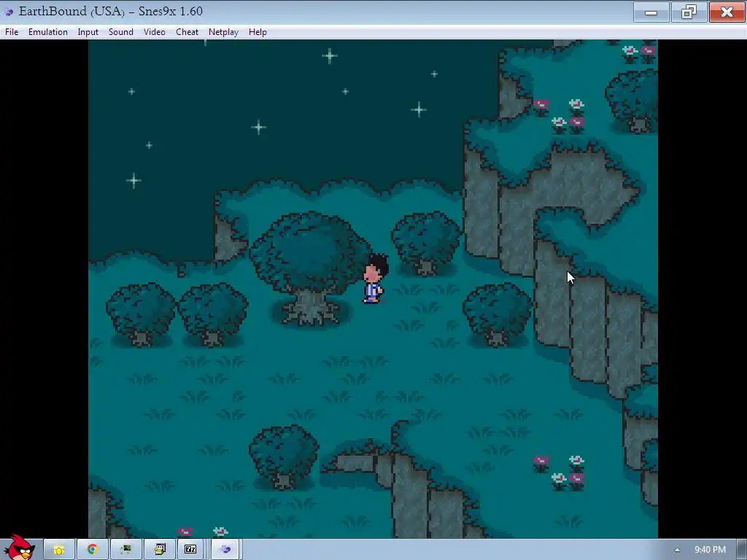Image resolution: width=747 pixels, height=560 pixels.
Task: Open the installer package taskbar icon
Action: pyautogui.click(x=159, y=550)
